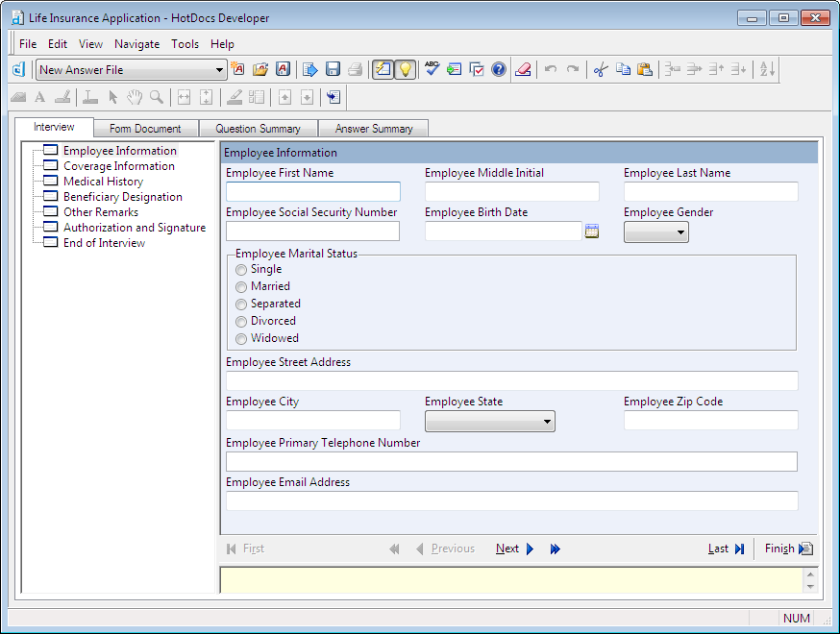Screen dimensions: 840x634
Task: Click the Go to Interview icon in second toolbar
Action: pyautogui.click(x=334, y=97)
